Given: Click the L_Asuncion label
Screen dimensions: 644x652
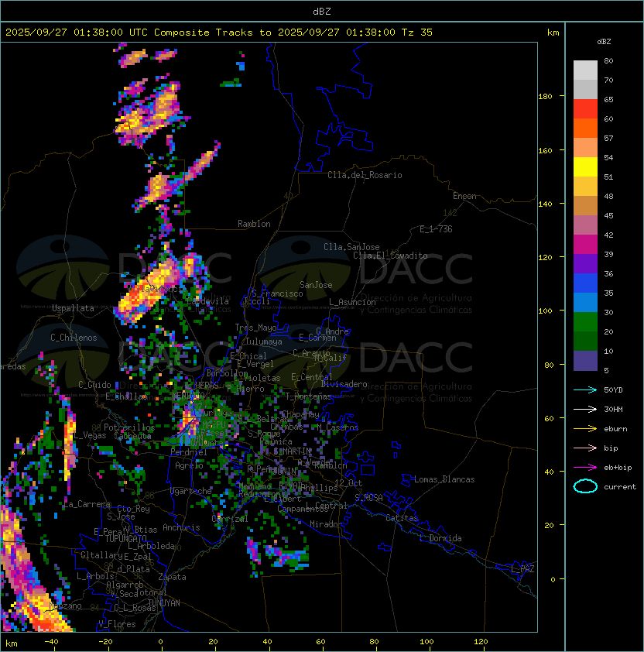Looking at the screenshot, I should point(352,302).
